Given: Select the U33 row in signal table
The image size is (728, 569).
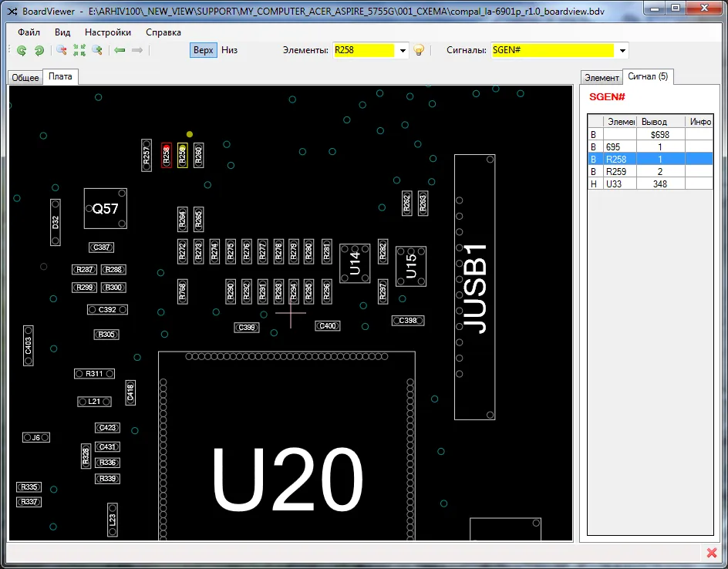Looking at the screenshot, I should click(650, 183).
